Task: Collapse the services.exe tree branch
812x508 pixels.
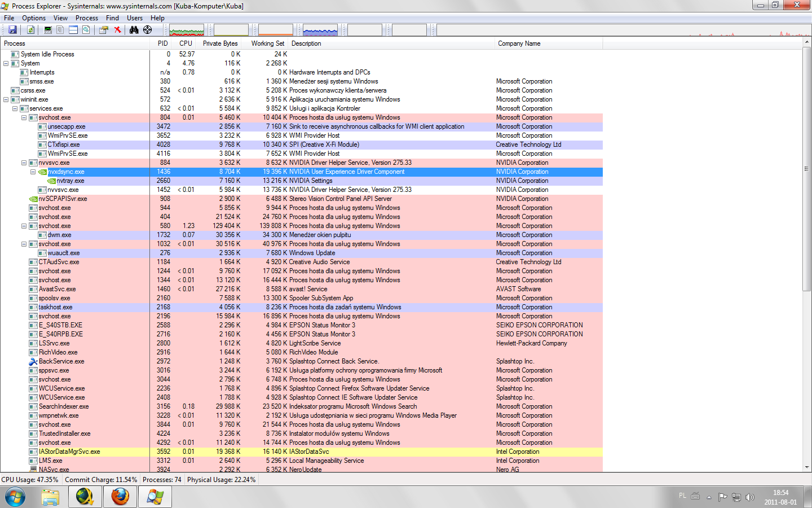Action: pyautogui.click(x=15, y=108)
